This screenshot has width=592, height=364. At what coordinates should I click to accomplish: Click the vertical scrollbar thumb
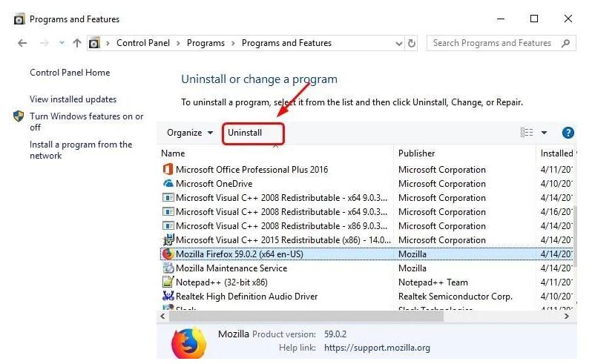tap(575, 235)
